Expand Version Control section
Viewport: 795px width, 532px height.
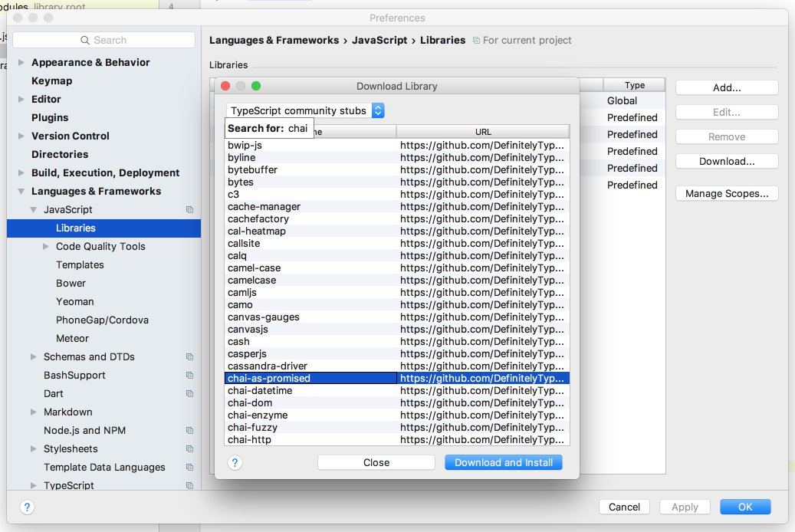[21, 136]
